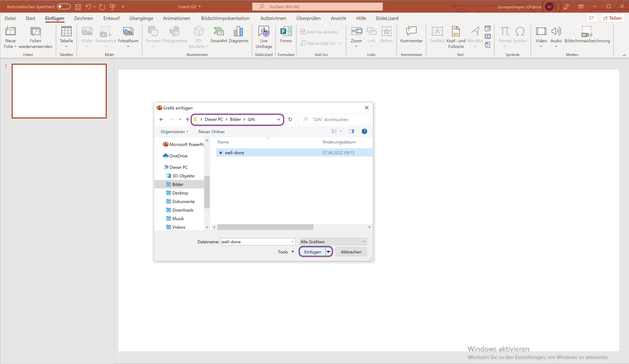Click the Einfügen dropdown arrow button
This screenshot has height=364, width=629.
click(328, 251)
